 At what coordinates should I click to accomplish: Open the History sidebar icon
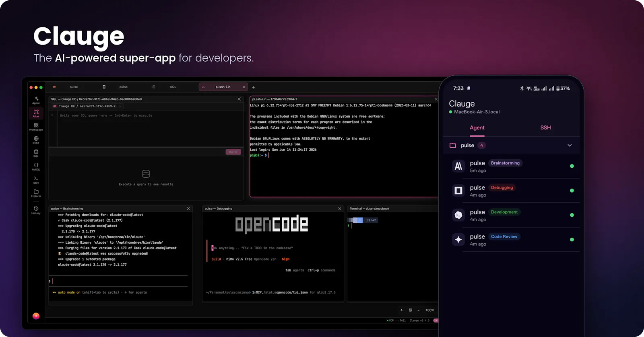click(36, 210)
